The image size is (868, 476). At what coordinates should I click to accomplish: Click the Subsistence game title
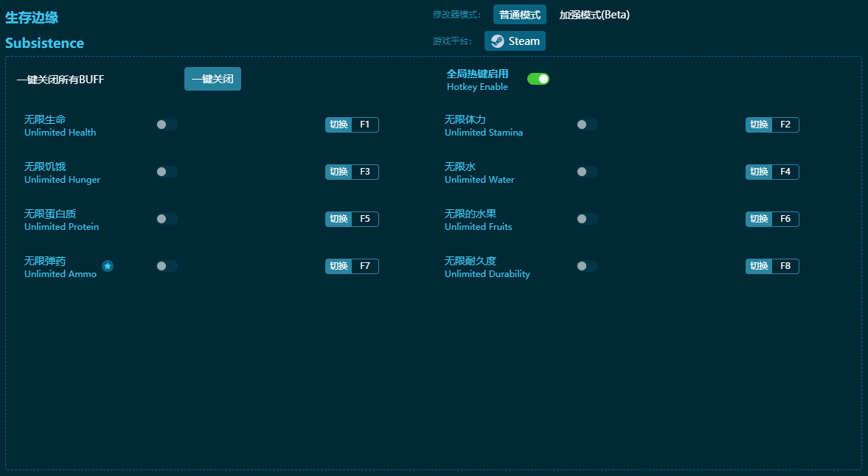tap(45, 43)
